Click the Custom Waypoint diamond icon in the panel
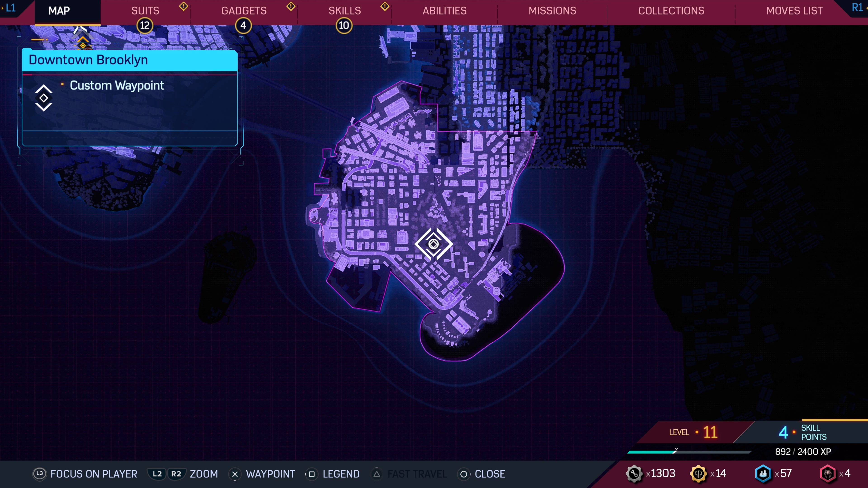 (x=43, y=98)
